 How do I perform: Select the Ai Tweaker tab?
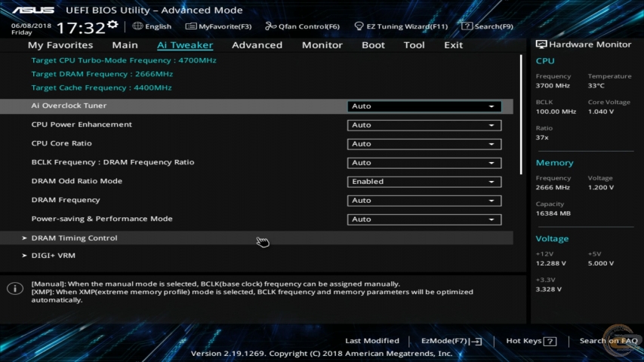185,45
